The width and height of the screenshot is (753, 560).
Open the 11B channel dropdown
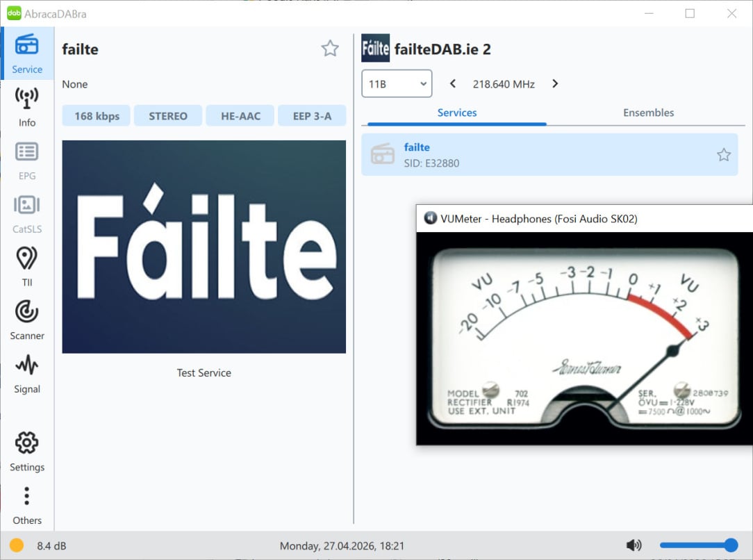397,83
